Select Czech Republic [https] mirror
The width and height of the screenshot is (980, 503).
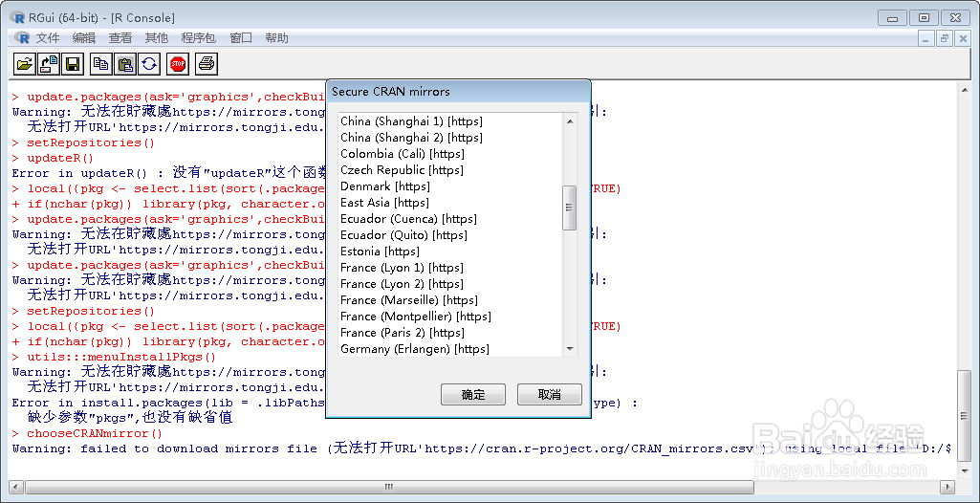[450, 170]
